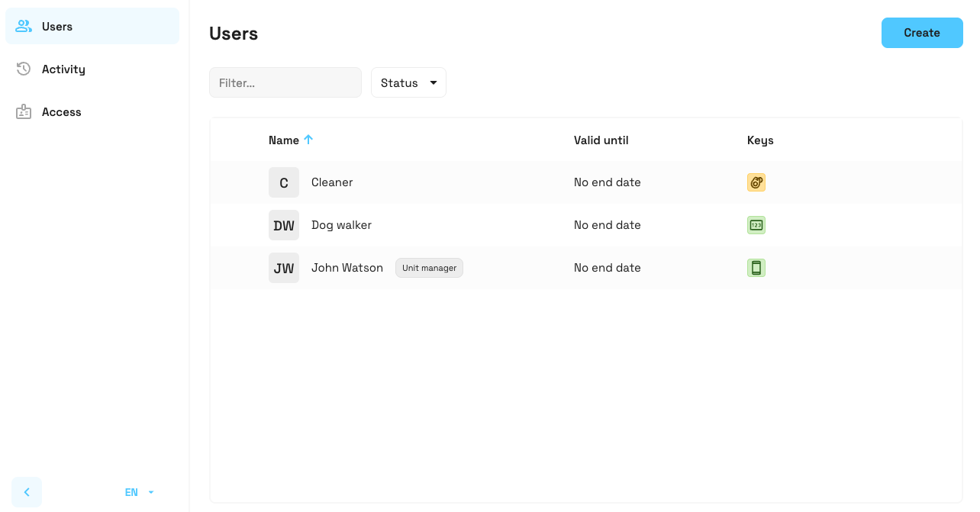This screenshot has height=512, width=980.
Task: Click the Create button
Action: 922,33
